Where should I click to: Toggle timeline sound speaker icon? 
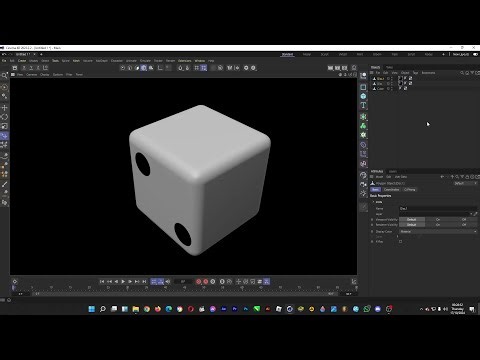[x=168, y=282]
